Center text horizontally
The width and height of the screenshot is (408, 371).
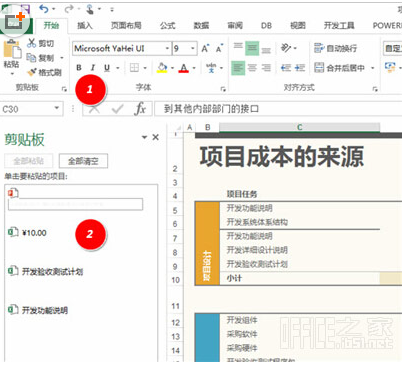coord(252,68)
